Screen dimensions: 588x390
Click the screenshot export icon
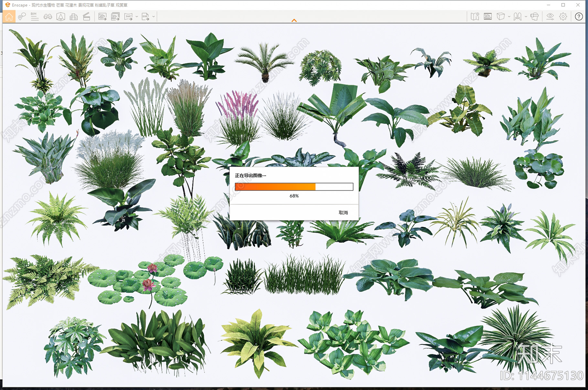click(x=103, y=17)
